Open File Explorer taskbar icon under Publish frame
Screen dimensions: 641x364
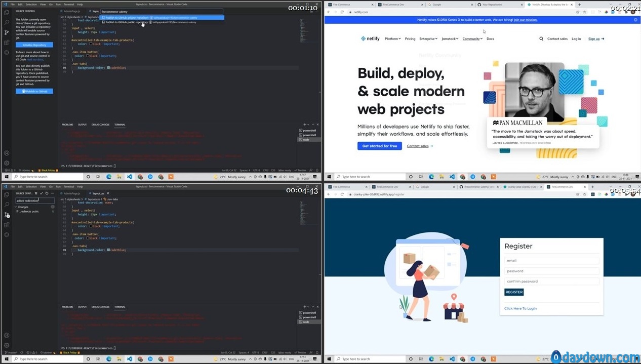click(x=118, y=177)
